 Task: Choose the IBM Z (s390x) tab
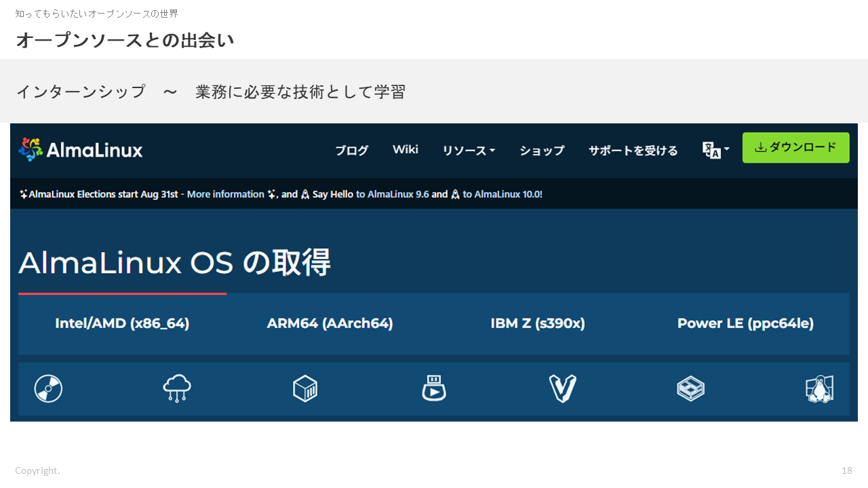pos(537,323)
